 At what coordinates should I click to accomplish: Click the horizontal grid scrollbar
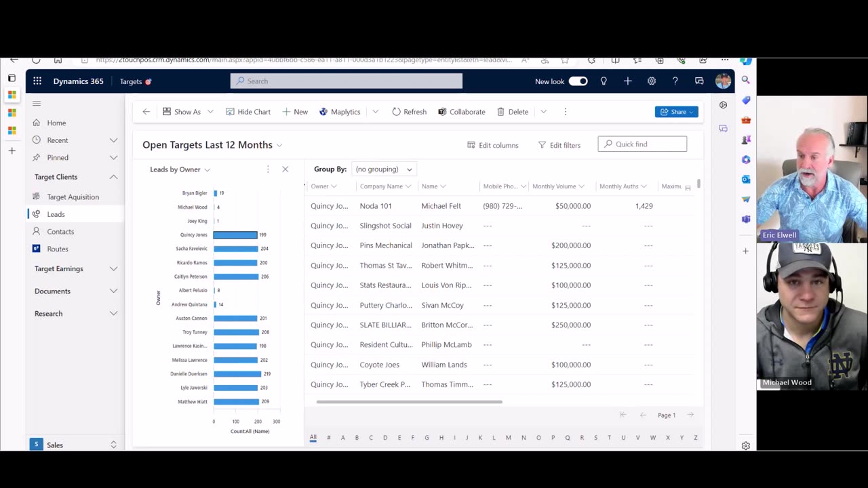(409, 402)
